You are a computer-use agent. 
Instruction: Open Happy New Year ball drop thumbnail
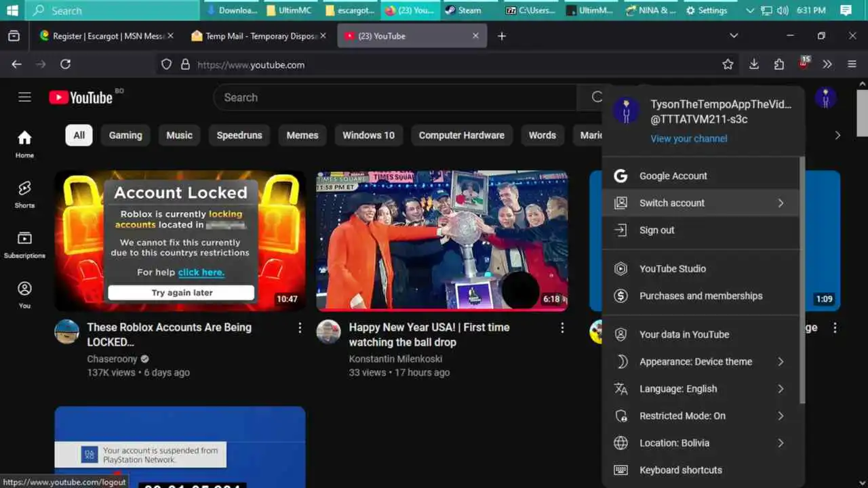click(442, 241)
